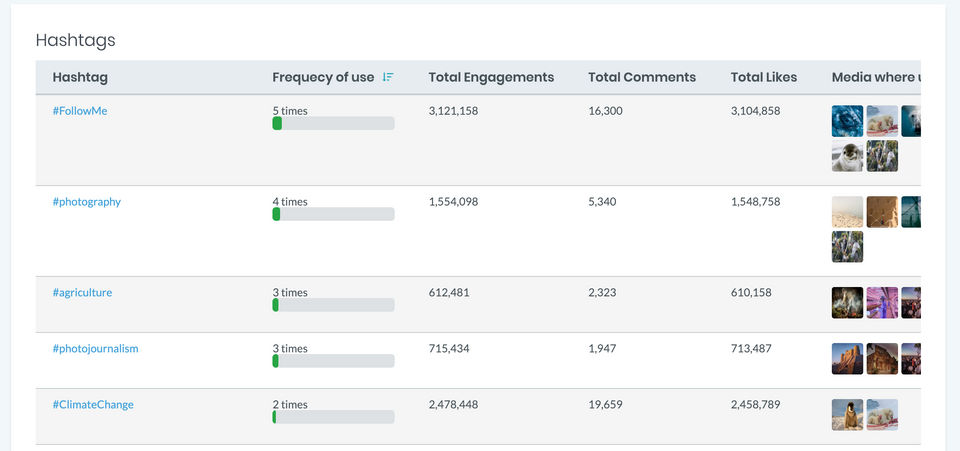Open the #photography hashtag link
960x451 pixels.
86,202
